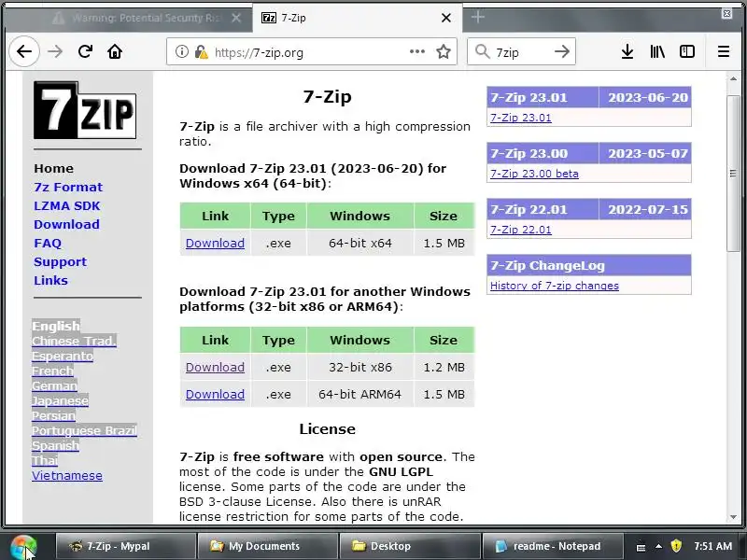Viewport: 747px width, 560px height.
Task: Click the 7:51 AM taskbar clock
Action: pyautogui.click(x=712, y=546)
